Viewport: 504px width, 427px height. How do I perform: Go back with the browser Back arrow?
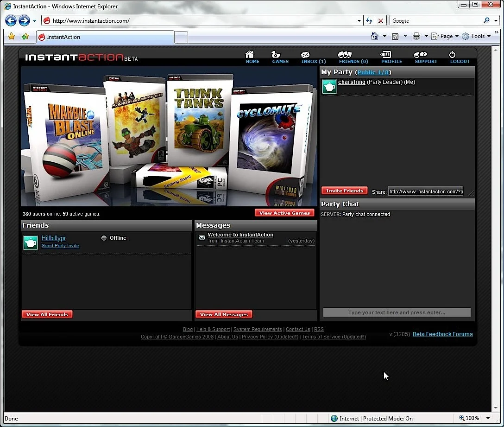click(x=11, y=21)
